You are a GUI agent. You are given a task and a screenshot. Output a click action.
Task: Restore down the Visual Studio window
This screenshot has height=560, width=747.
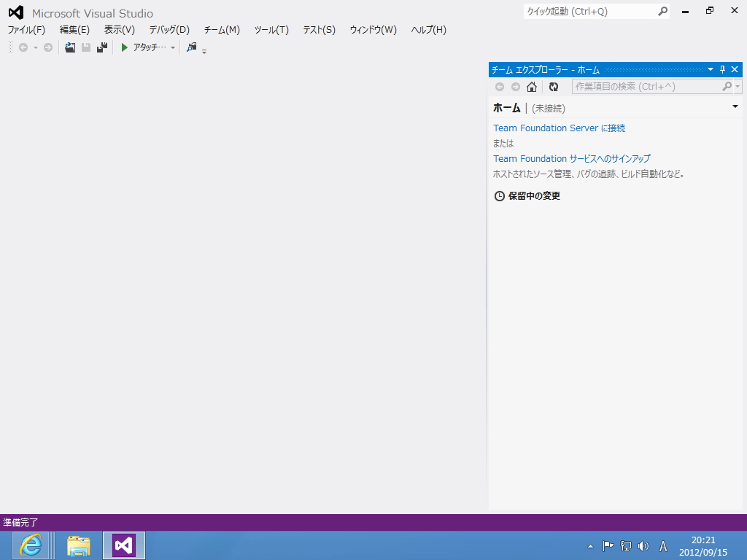pos(710,10)
